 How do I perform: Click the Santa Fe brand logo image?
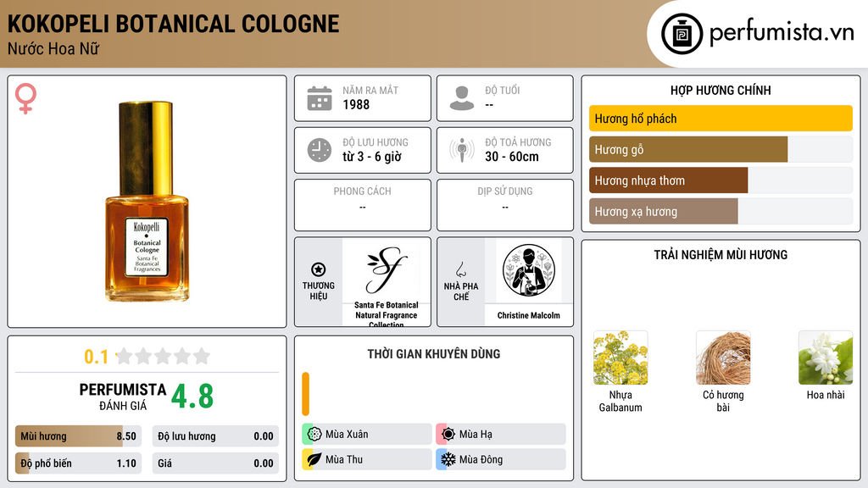(387, 270)
